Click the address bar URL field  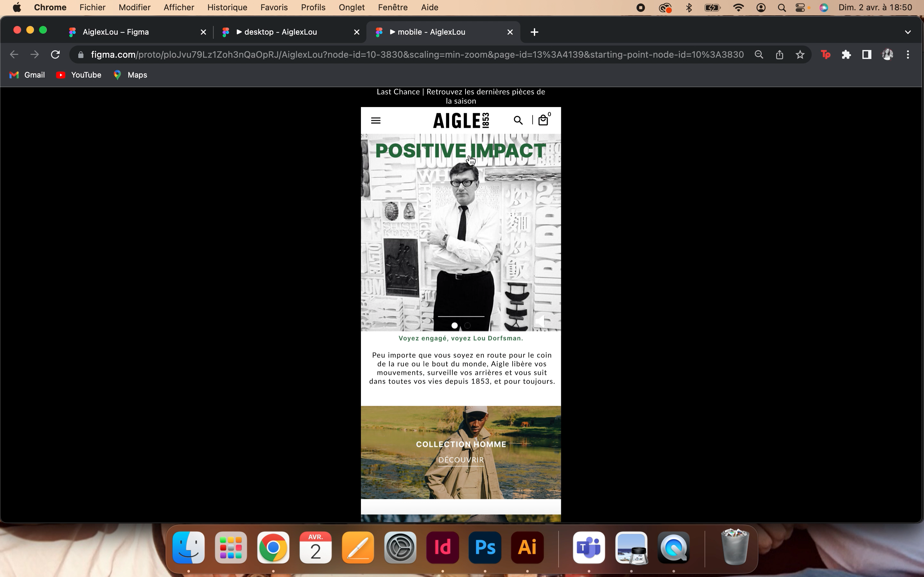(416, 54)
